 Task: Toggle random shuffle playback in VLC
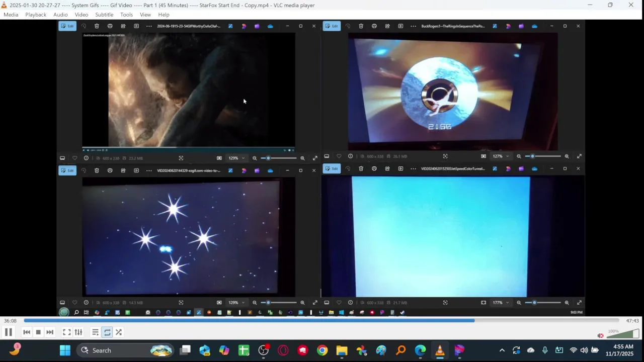119,332
